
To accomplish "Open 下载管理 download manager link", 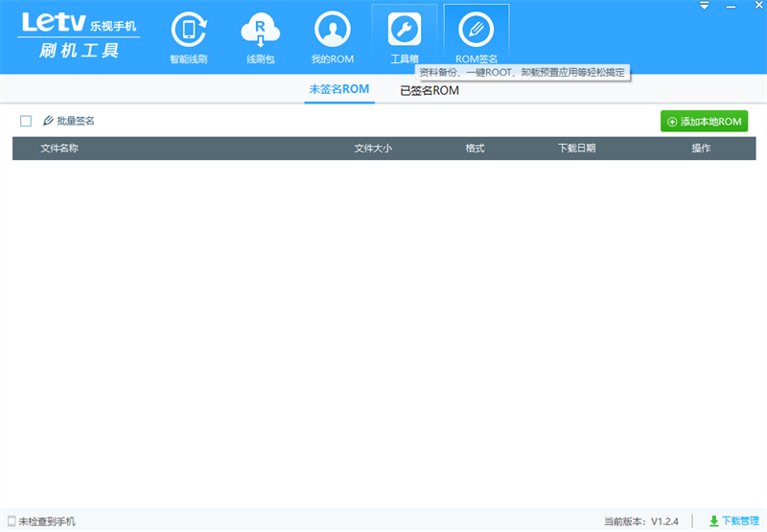I will point(734,521).
